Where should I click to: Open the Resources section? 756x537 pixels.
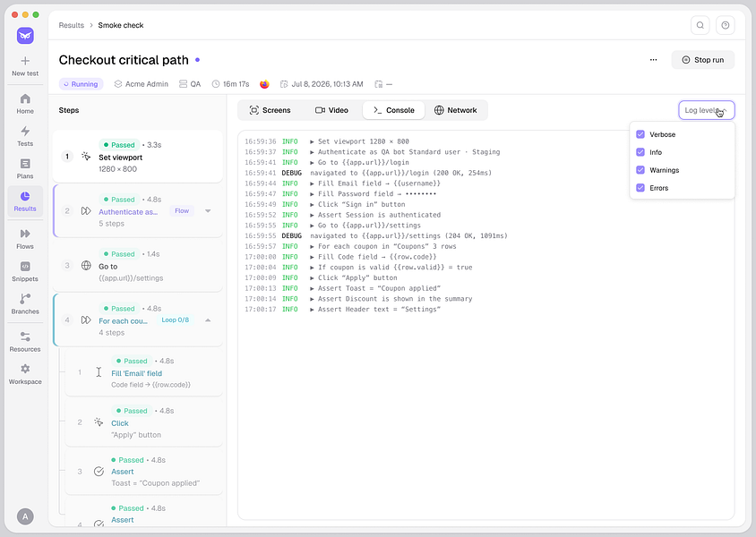(25, 343)
